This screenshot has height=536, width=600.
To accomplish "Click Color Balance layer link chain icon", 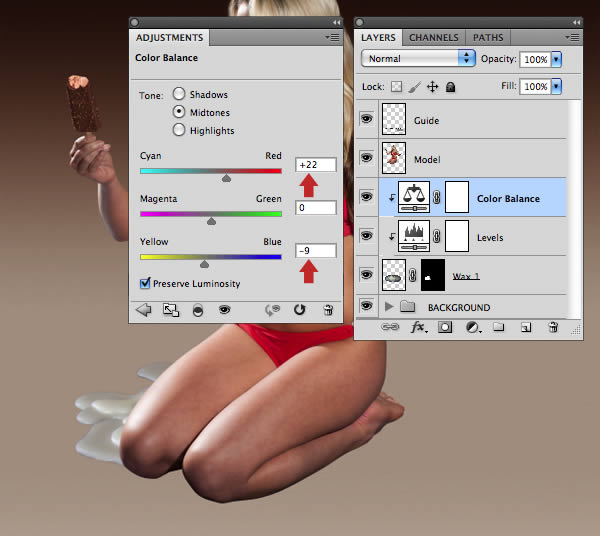I will [x=437, y=197].
